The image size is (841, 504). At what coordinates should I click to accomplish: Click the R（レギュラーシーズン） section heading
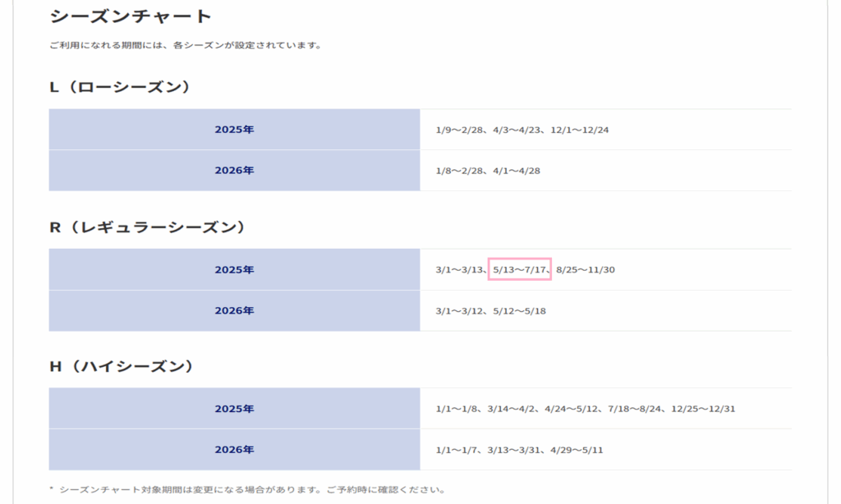[147, 227]
